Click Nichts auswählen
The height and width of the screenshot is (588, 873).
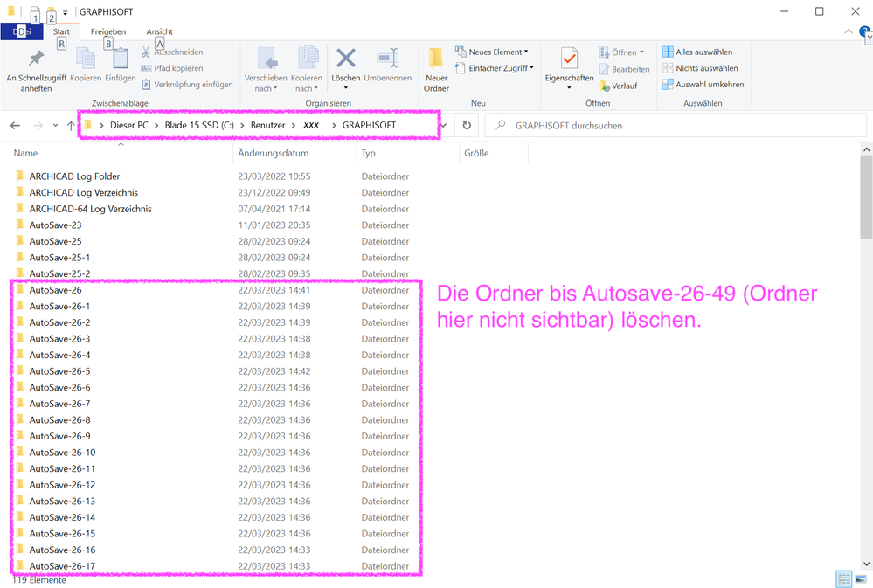700,68
